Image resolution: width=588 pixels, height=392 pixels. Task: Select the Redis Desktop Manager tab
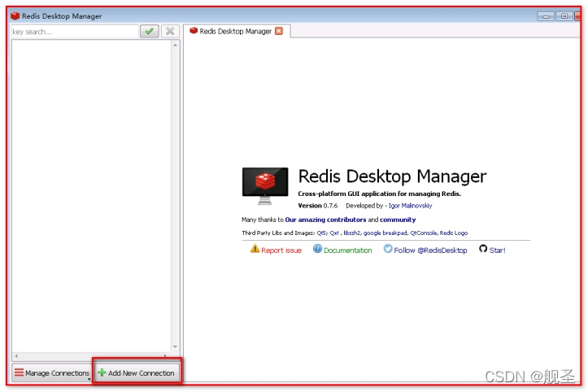coord(236,31)
